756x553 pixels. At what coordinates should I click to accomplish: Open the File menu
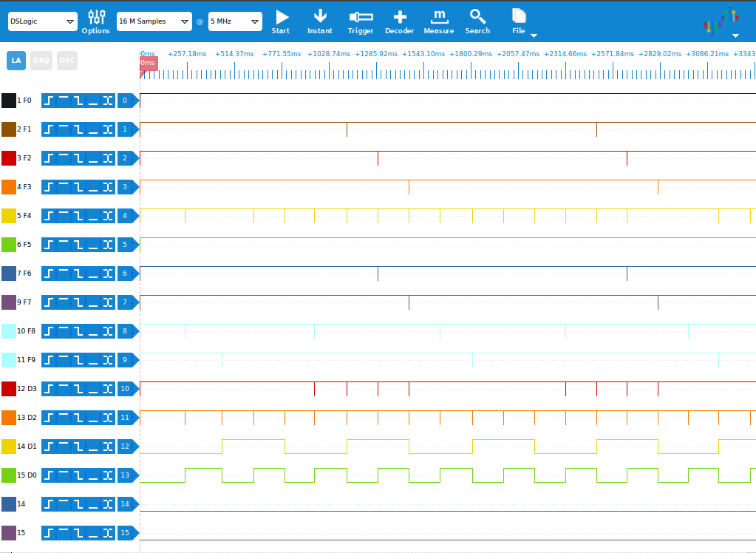pyautogui.click(x=520, y=21)
